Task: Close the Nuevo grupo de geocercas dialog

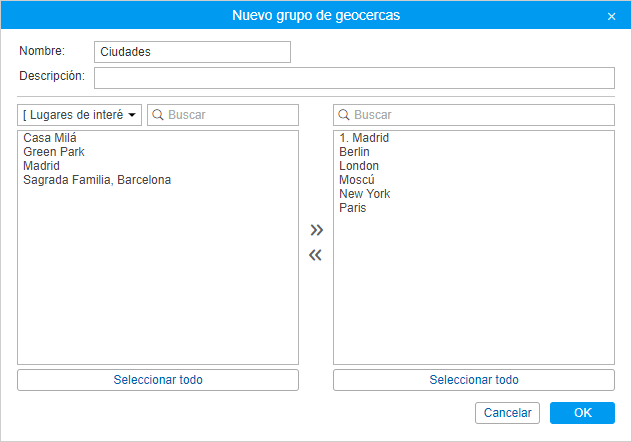Action: coord(611,16)
